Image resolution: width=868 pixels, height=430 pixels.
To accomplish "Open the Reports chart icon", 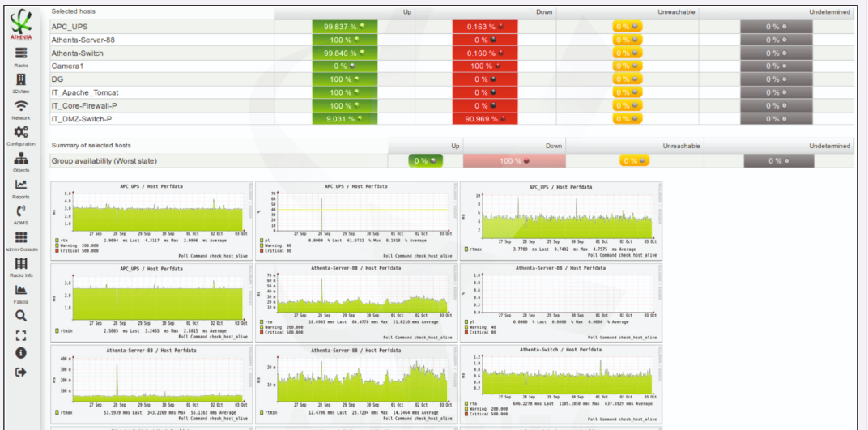I will [21, 185].
